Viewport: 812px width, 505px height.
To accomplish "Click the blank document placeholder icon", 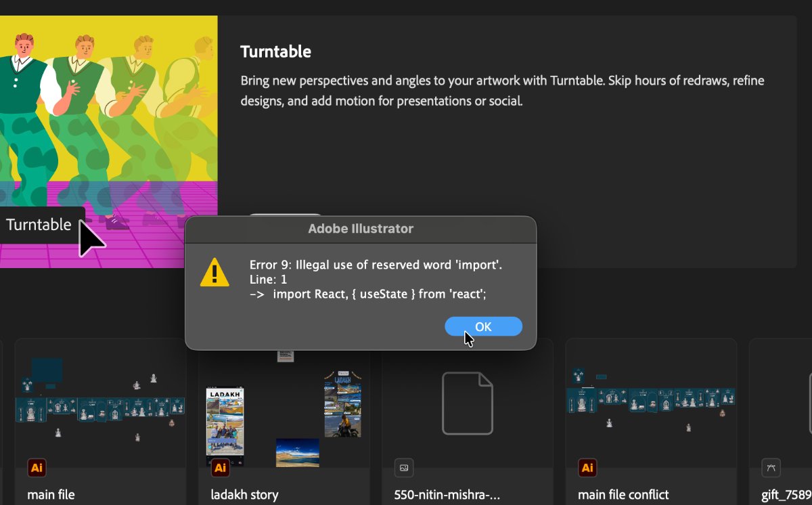I will (468, 403).
